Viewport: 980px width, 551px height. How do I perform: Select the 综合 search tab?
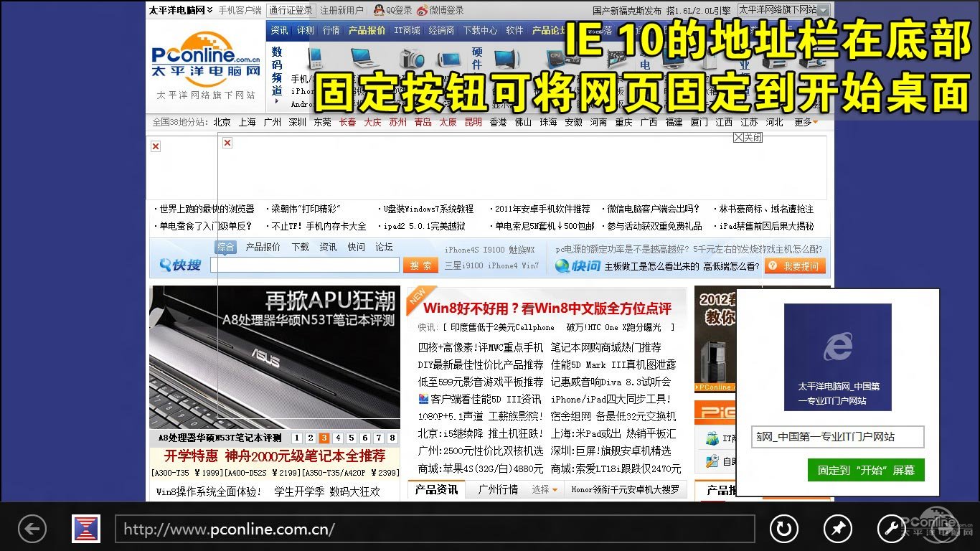click(225, 247)
